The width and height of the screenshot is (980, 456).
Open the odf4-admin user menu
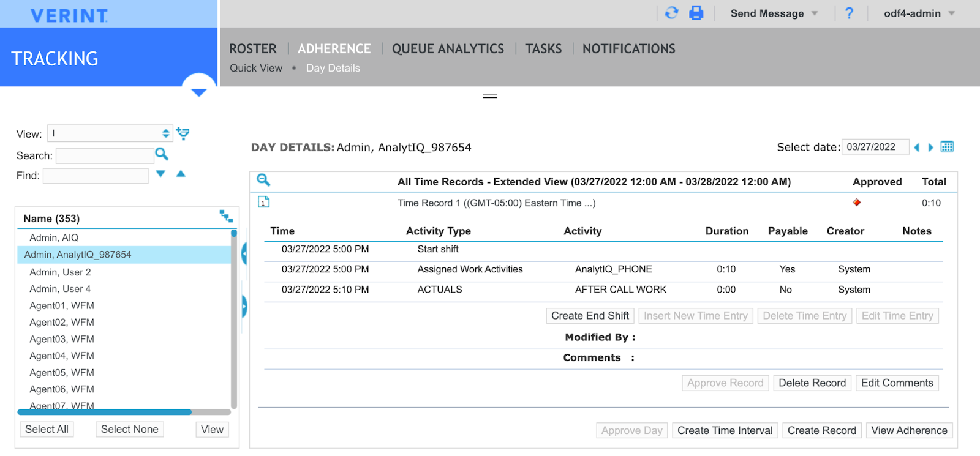click(x=919, y=13)
